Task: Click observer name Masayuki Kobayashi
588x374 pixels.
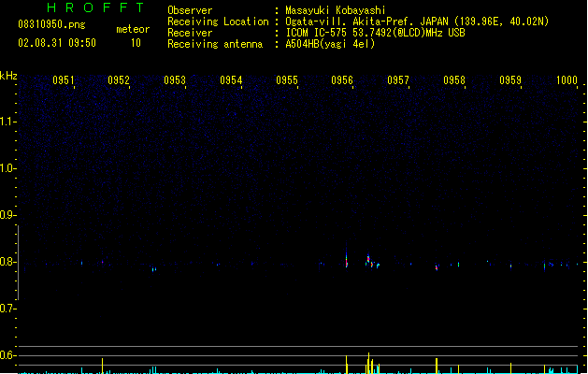Action: pyautogui.click(x=336, y=10)
